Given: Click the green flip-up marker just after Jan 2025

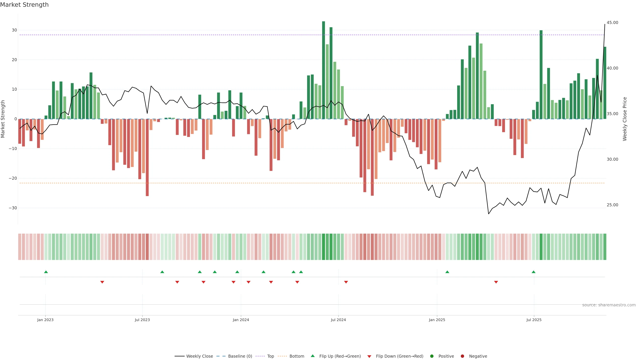Looking at the screenshot, I should pos(447,272).
